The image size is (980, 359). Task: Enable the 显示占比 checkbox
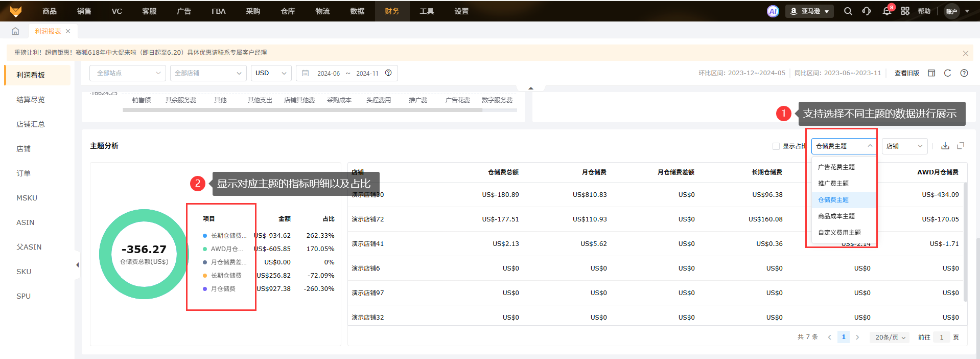click(776, 146)
